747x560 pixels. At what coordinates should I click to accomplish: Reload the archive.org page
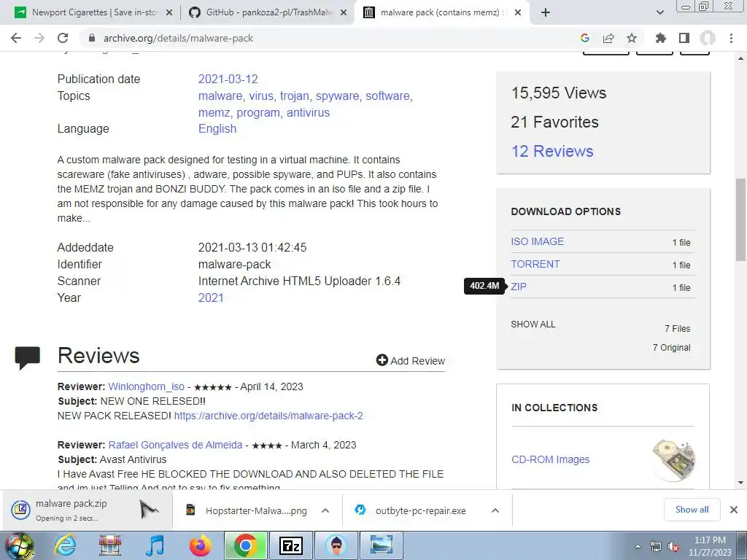[x=63, y=38]
